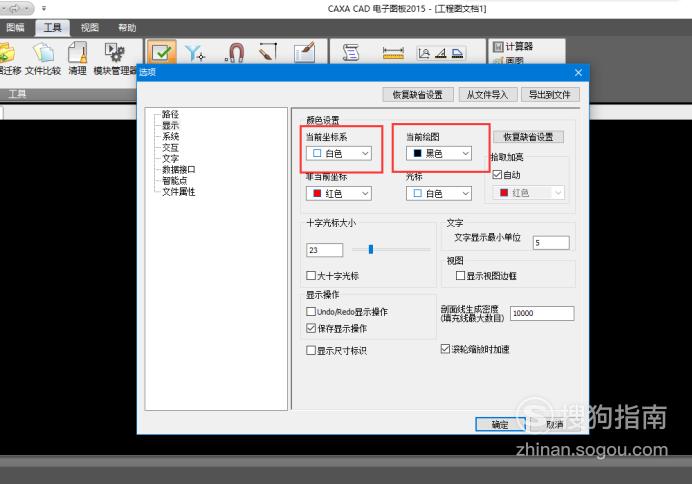The height and width of the screenshot is (484, 692).
Task: Click the interface customization paintbrush icon
Action: (305, 53)
